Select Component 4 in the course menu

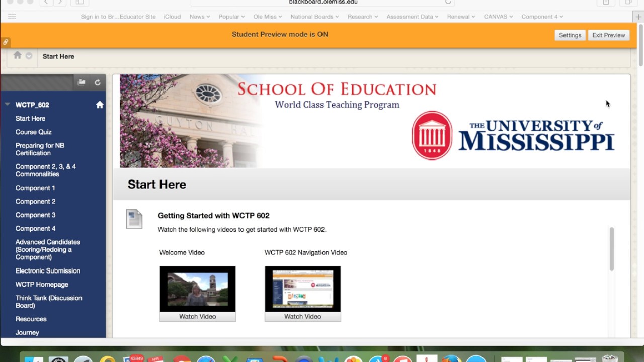[x=35, y=228]
